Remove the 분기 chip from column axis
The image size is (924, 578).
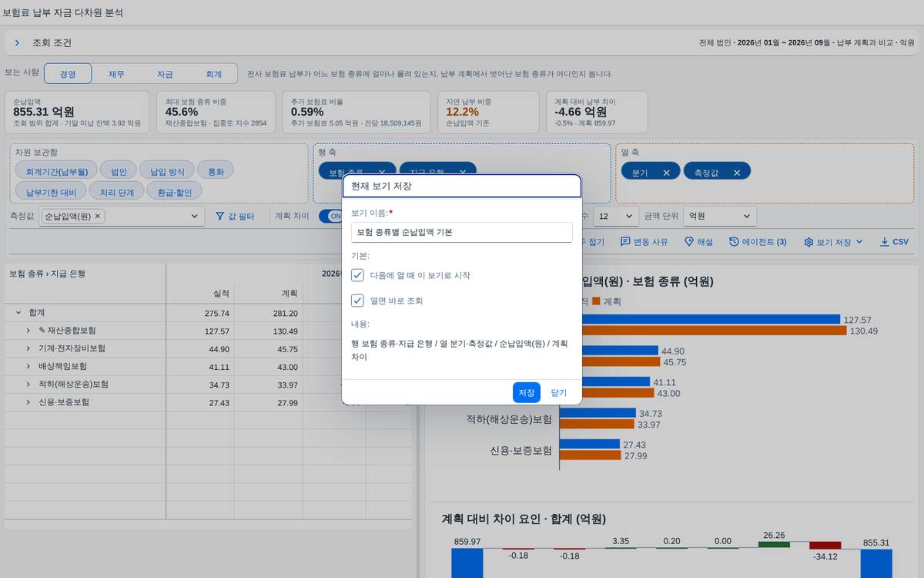pyautogui.click(x=667, y=173)
